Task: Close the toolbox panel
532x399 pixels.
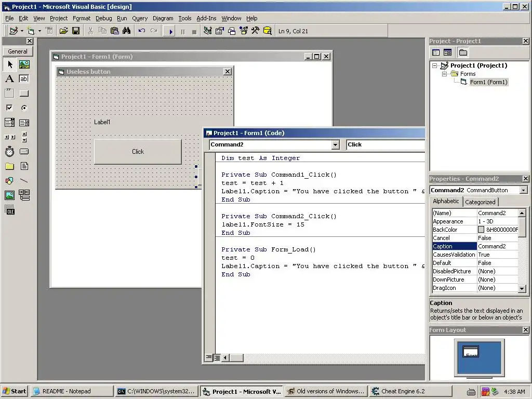Action: [30, 41]
